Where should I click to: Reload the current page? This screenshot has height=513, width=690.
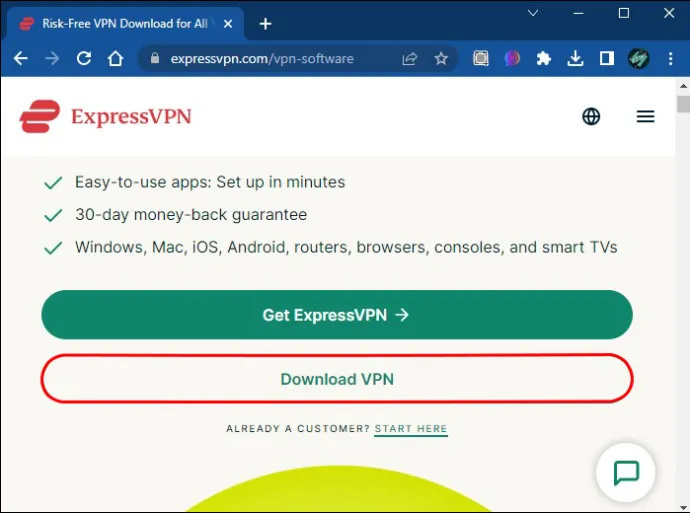(x=84, y=58)
